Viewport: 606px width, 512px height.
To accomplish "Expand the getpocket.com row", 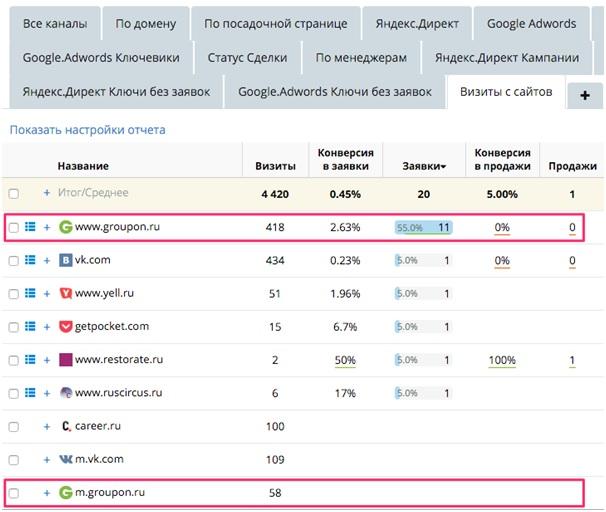I will coord(47,327).
